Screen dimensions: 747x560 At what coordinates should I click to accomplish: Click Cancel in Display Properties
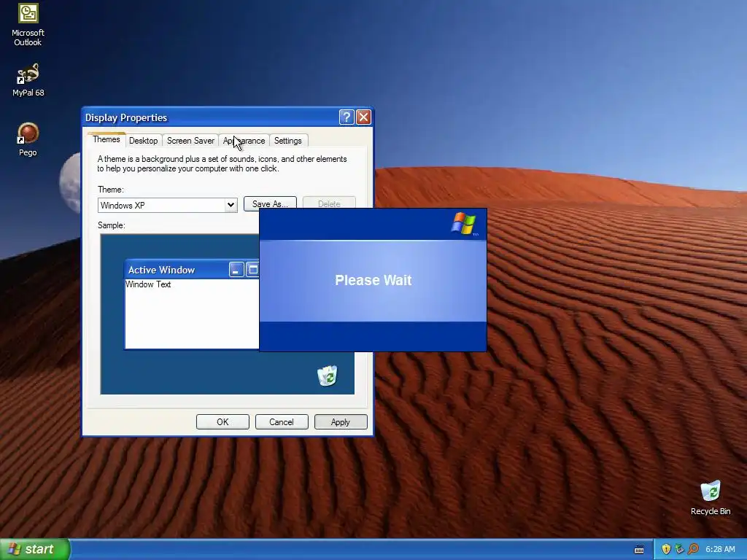point(282,422)
